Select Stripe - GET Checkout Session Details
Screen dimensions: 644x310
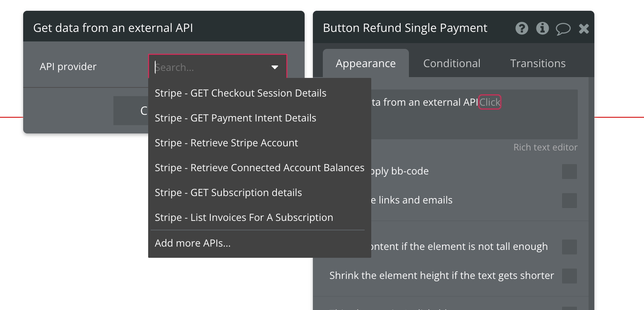240,93
